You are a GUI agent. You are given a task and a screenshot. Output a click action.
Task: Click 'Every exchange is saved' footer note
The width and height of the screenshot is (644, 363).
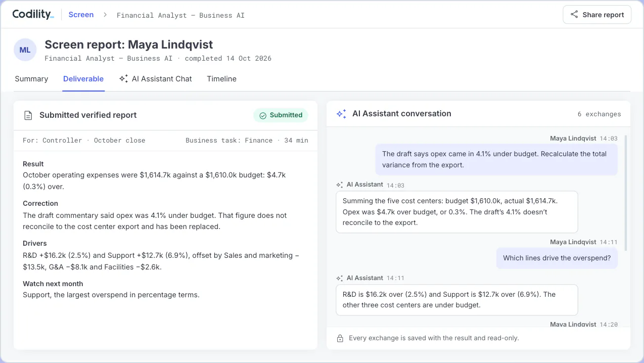click(434, 338)
